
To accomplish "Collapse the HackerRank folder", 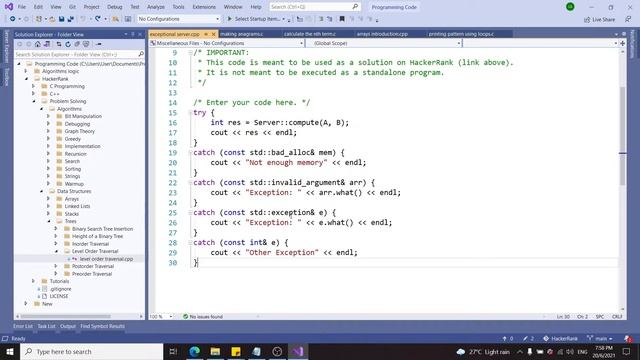I will click(x=26, y=79).
